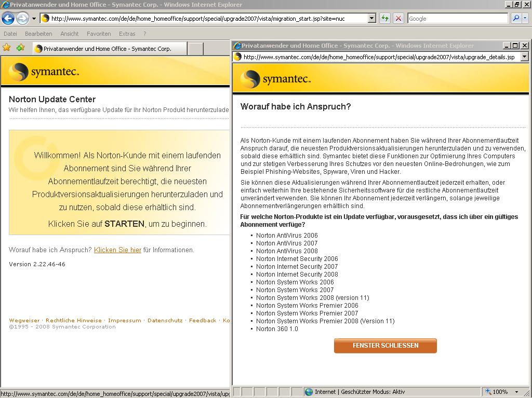Click the IE icon in popup title bar
532x398 pixels.
pyautogui.click(x=237, y=46)
